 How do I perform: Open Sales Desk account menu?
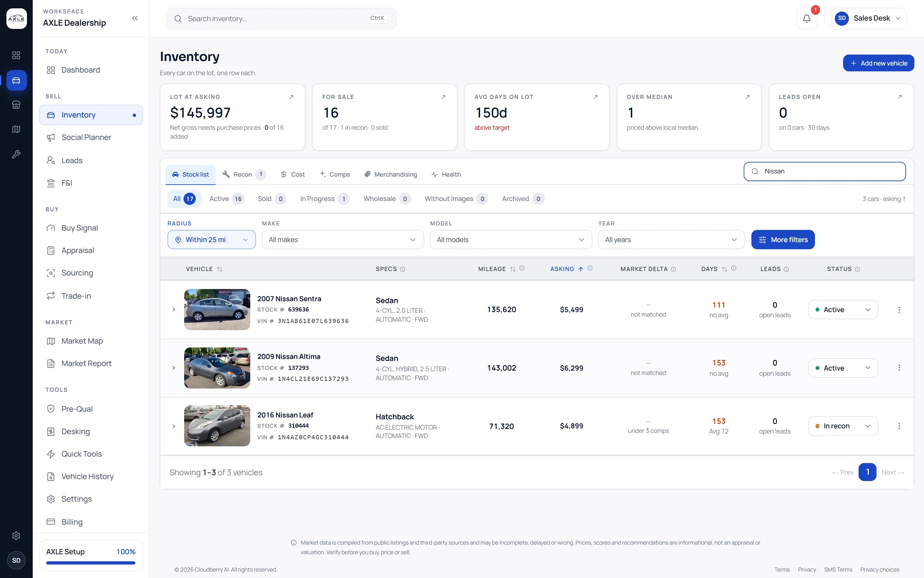868,18
